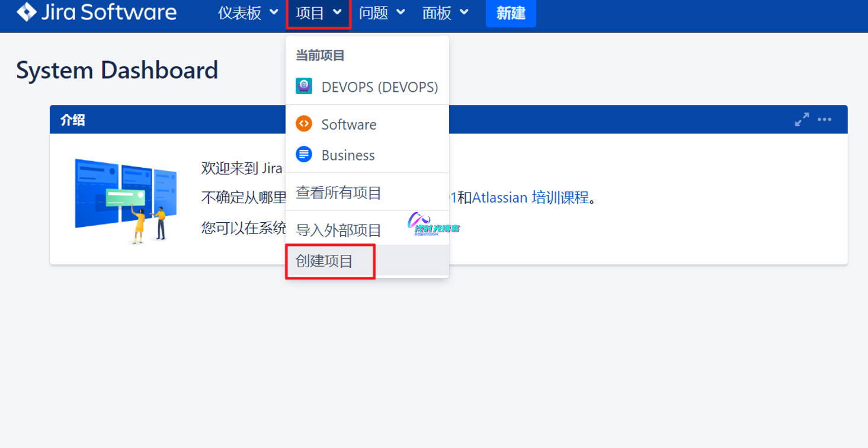Maximize the 介绍 gadget with arrows icon
The width and height of the screenshot is (868, 448).
click(x=802, y=119)
